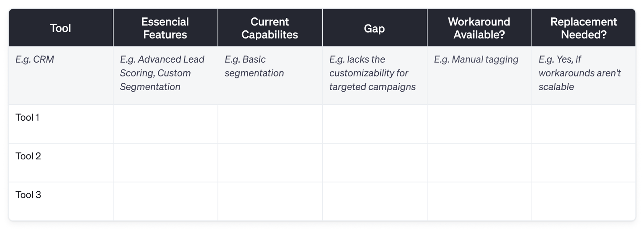Click Tool 3's empty Current Capabilites cell
The image size is (644, 229).
(x=270, y=201)
